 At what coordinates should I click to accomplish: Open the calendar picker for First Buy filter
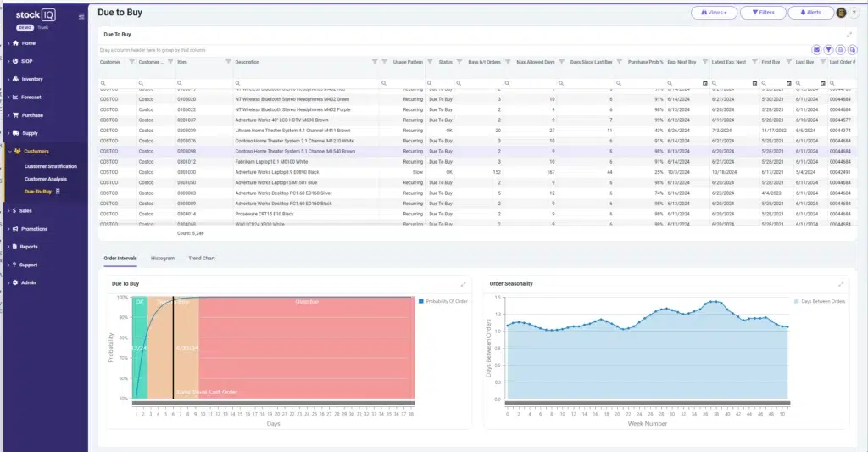tap(789, 83)
